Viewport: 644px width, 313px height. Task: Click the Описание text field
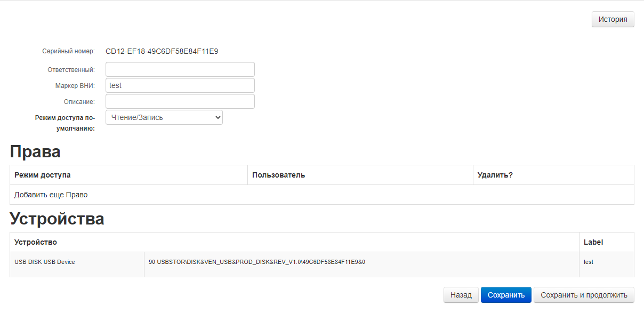[x=180, y=101]
